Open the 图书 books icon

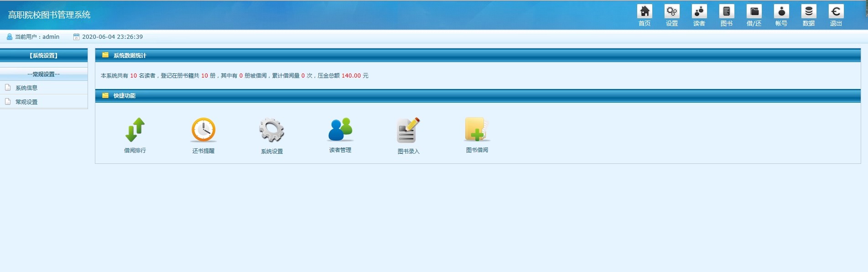pyautogui.click(x=727, y=11)
